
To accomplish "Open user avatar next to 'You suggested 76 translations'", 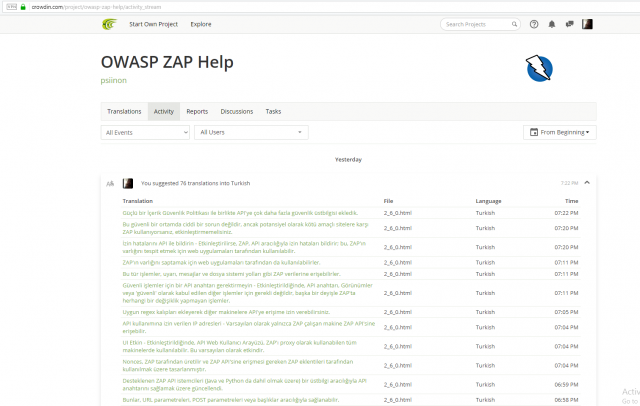I will (x=128, y=183).
